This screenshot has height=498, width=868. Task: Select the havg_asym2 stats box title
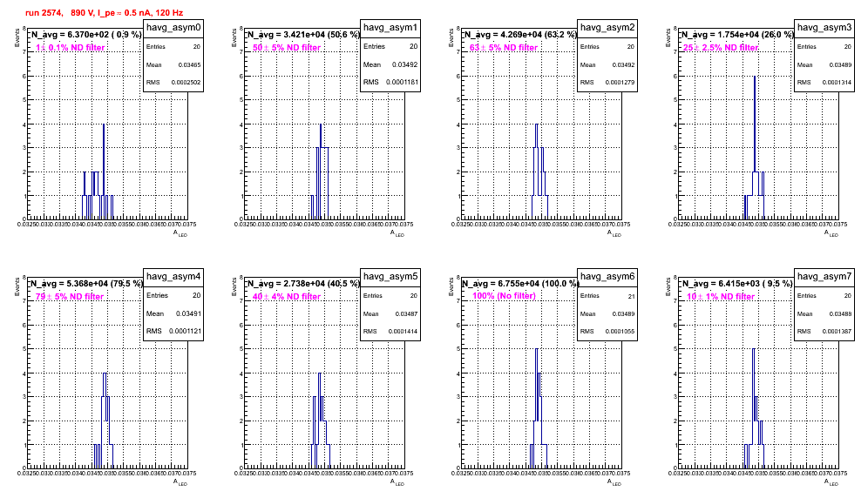point(607,28)
